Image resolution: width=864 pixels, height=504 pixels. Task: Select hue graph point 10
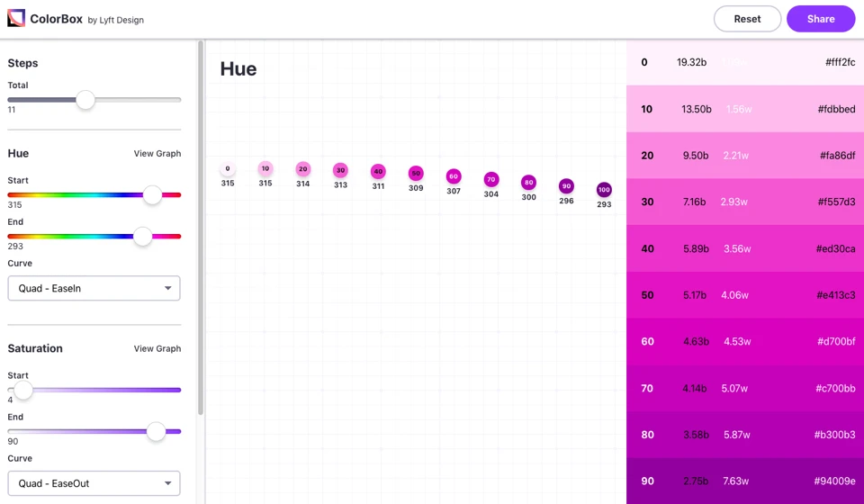[x=265, y=168]
